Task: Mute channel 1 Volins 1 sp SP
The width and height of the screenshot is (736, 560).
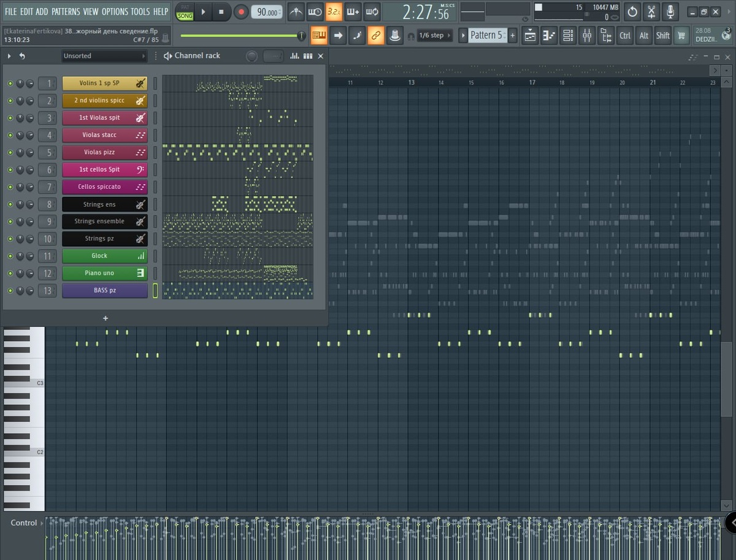Action: [x=10, y=83]
